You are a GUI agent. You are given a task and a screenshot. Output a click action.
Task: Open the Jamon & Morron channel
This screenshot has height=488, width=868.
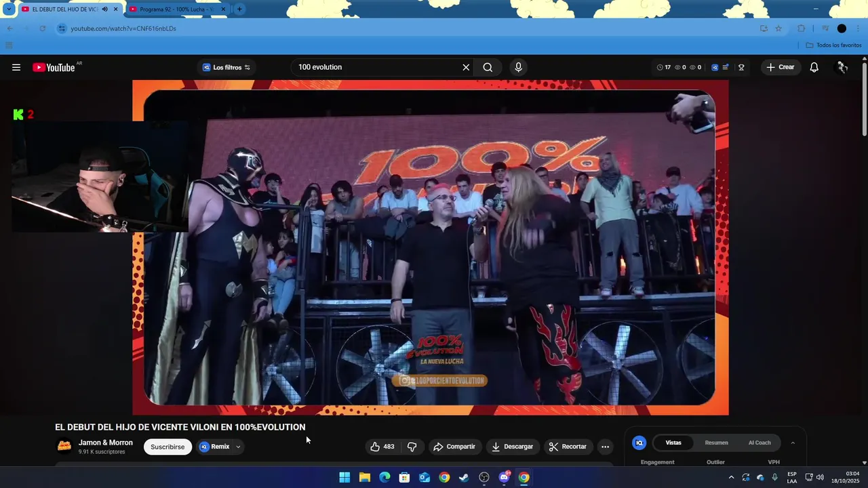pos(106,443)
